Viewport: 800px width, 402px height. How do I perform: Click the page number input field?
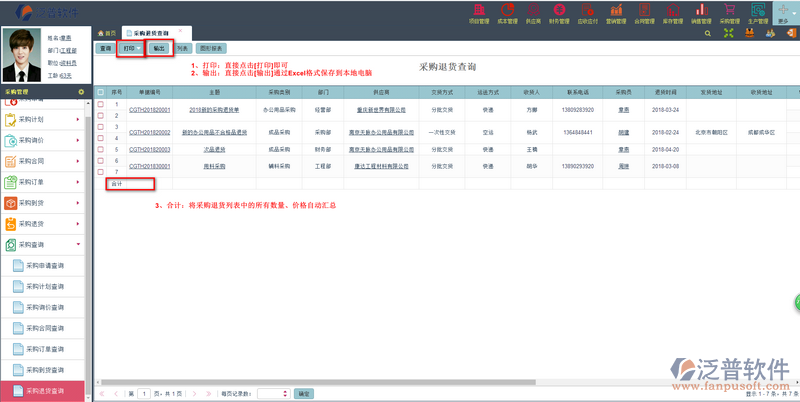pyautogui.click(x=144, y=394)
